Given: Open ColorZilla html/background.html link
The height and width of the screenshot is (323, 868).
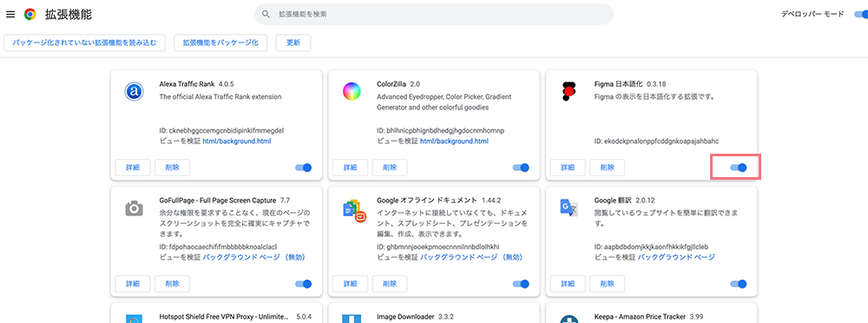Looking at the screenshot, I should click(x=455, y=142).
